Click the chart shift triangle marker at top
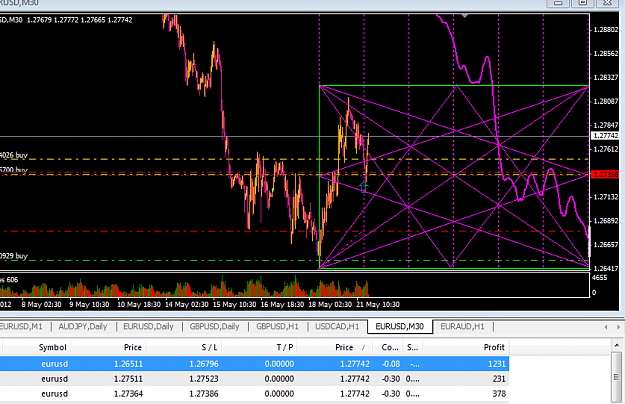 [464, 16]
